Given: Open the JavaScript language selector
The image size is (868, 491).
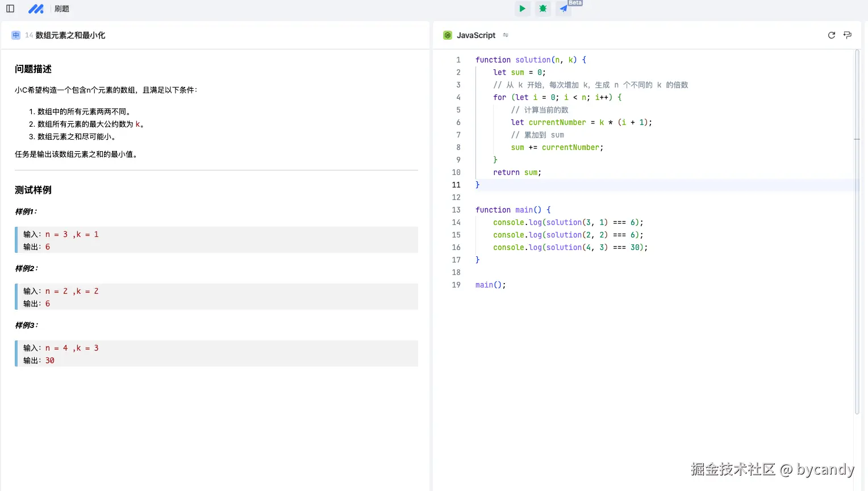Looking at the screenshot, I should tap(476, 35).
